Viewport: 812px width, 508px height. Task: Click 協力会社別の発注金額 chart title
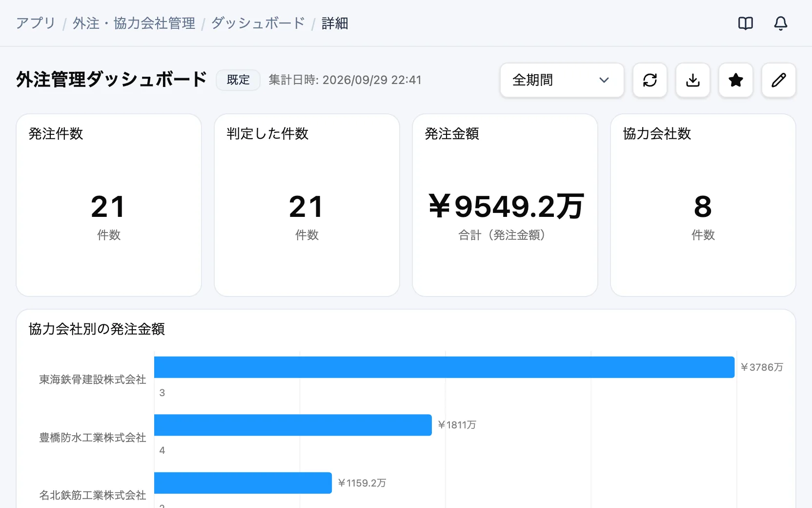click(x=97, y=329)
